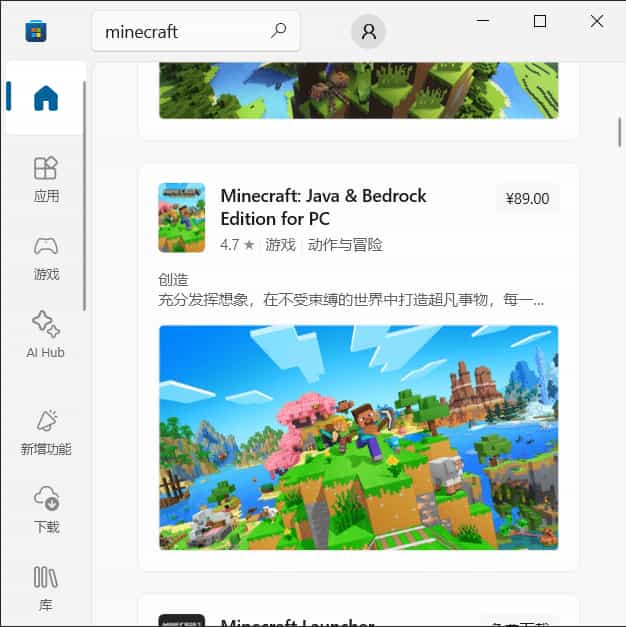Open the user profile account icon
The width and height of the screenshot is (626, 627).
coord(368,32)
